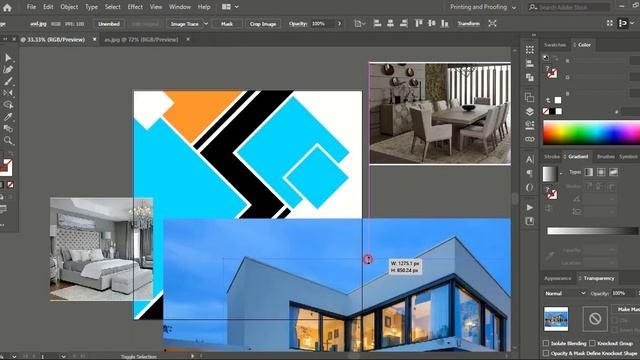Image resolution: width=640 pixels, height=360 pixels.
Task: Click the Transparency panel image thumbnail
Action: coord(556,319)
